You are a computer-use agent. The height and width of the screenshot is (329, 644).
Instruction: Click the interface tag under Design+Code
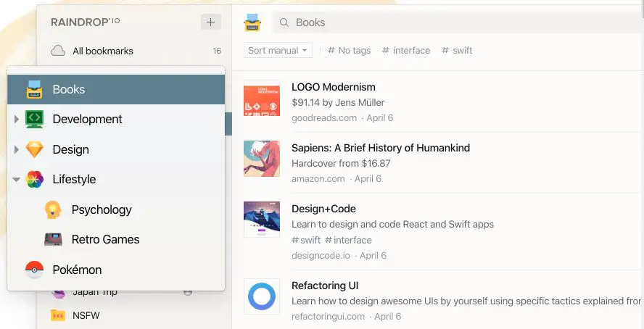[x=348, y=240]
